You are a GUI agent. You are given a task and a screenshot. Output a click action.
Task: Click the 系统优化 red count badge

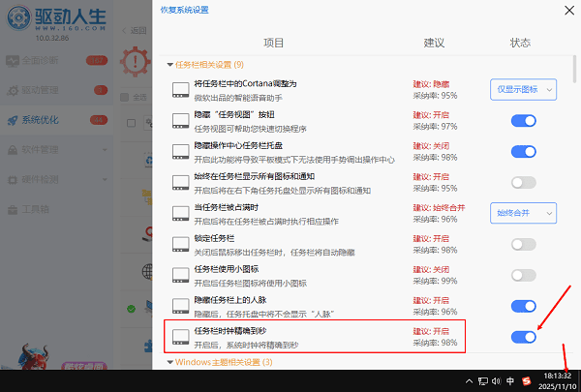[99, 120]
